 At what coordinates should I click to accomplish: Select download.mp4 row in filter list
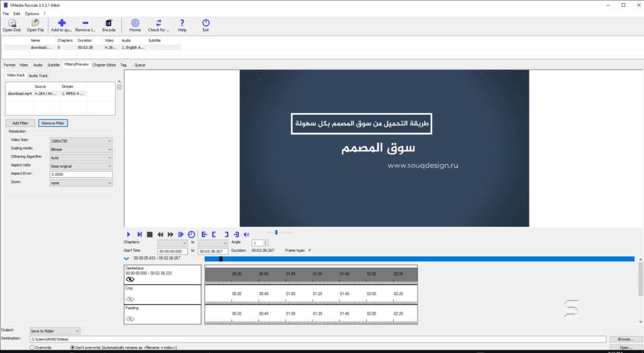(47, 94)
